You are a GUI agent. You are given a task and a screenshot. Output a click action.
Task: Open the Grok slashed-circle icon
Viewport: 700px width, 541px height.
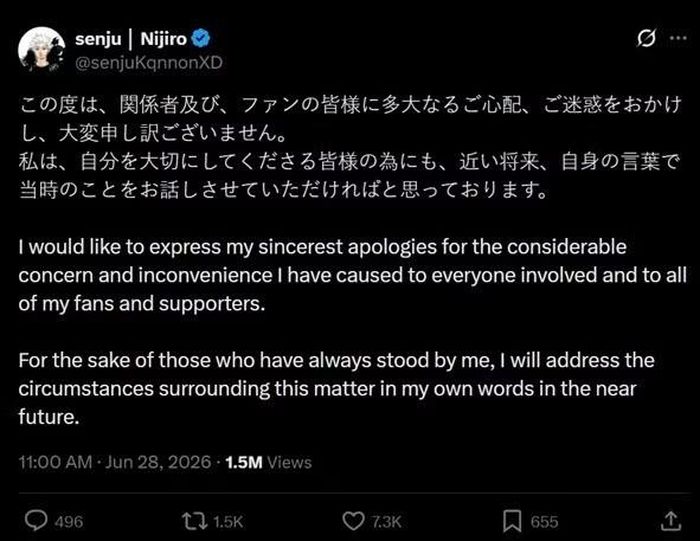[x=646, y=38]
